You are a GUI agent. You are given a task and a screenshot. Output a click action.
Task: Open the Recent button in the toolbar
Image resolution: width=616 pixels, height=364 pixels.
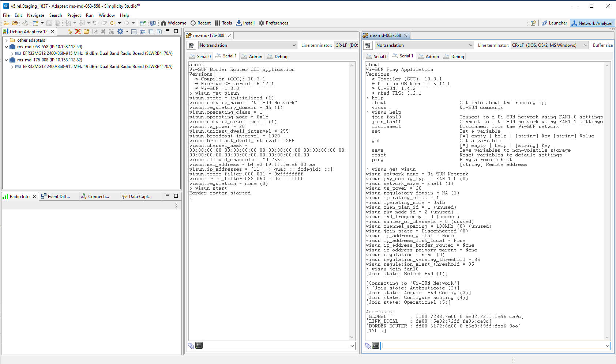200,23
